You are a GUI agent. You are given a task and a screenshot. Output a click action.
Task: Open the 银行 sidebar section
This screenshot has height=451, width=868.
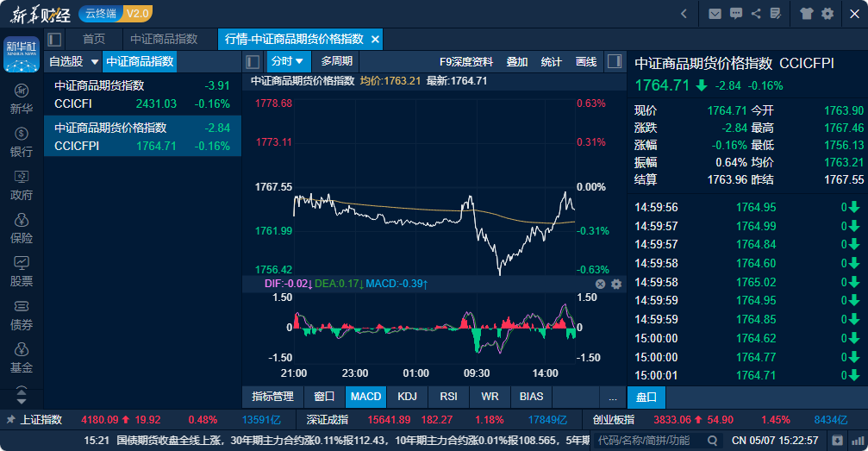[x=21, y=142]
